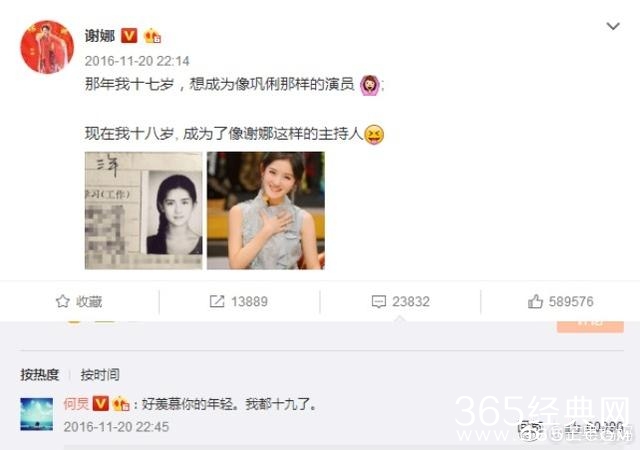Open 谢娜's profile via the username link
The image size is (640, 450).
point(100,36)
